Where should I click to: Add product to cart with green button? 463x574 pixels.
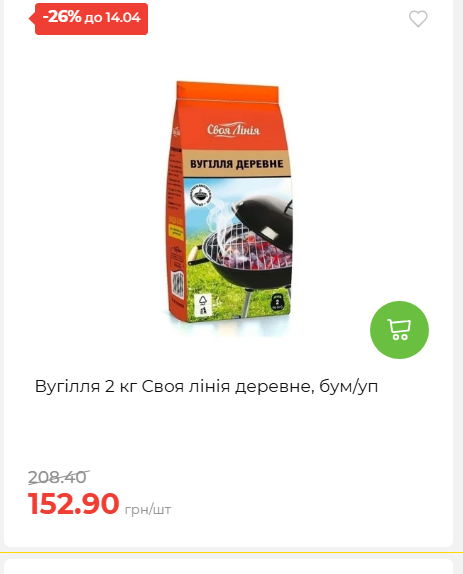coord(399,330)
